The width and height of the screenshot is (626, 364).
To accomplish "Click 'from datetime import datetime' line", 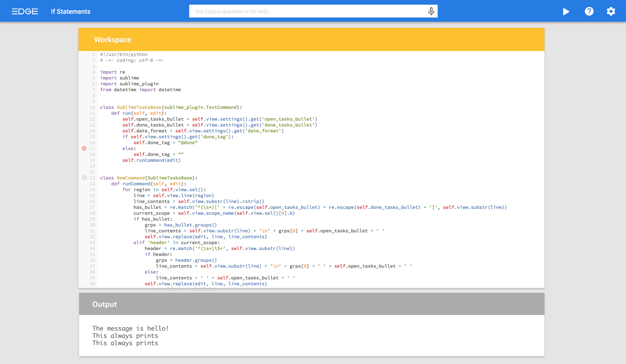I will tap(140, 90).
